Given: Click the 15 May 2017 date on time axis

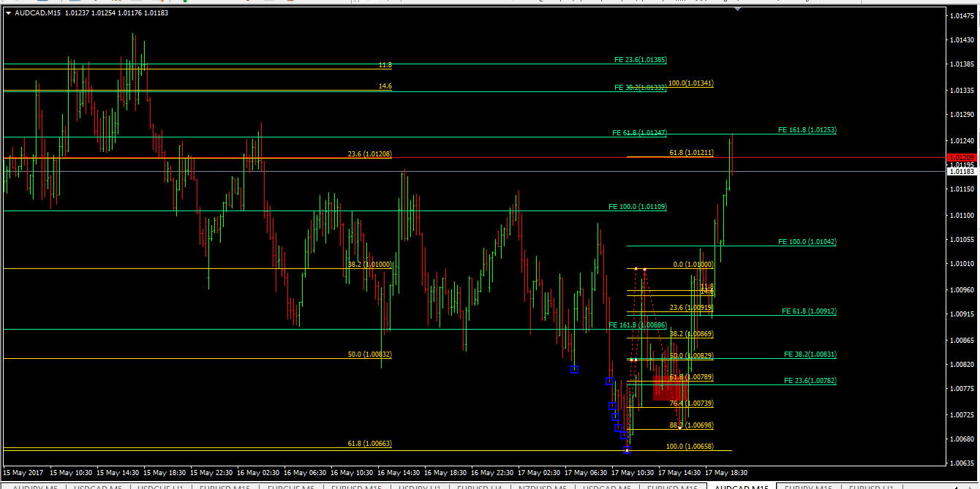Looking at the screenshot, I should (x=23, y=472).
